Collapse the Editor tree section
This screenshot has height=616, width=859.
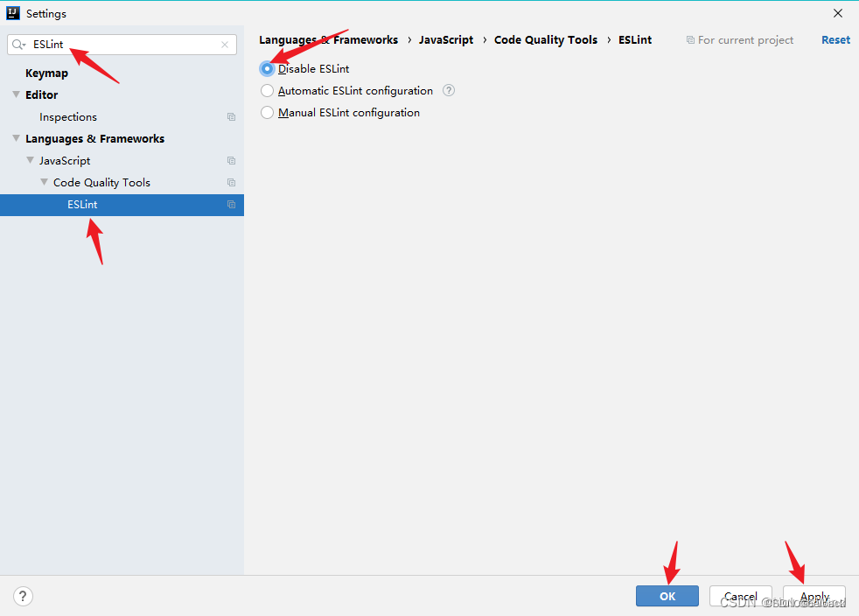tap(16, 94)
